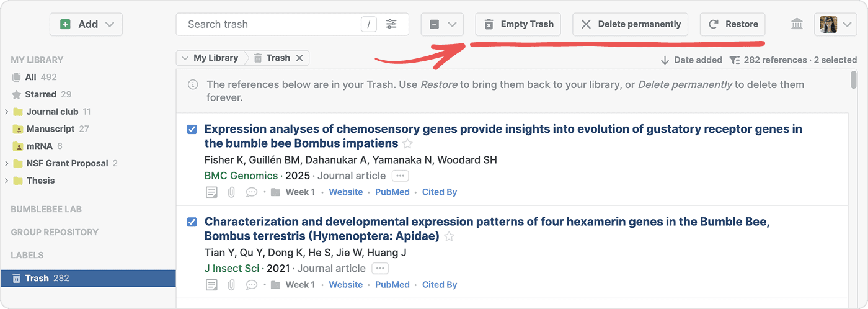The height and width of the screenshot is (309, 868).
Task: Select Starred in My Library sidebar
Action: point(41,94)
